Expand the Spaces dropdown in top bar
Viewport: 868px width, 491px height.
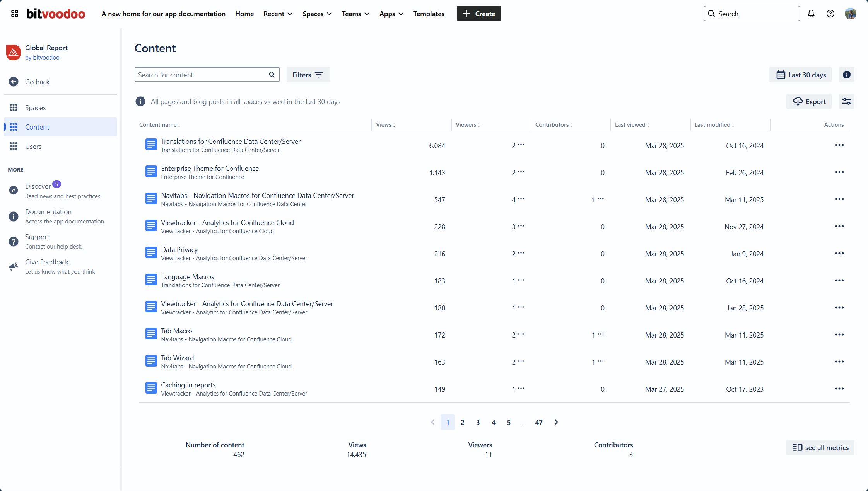point(317,14)
